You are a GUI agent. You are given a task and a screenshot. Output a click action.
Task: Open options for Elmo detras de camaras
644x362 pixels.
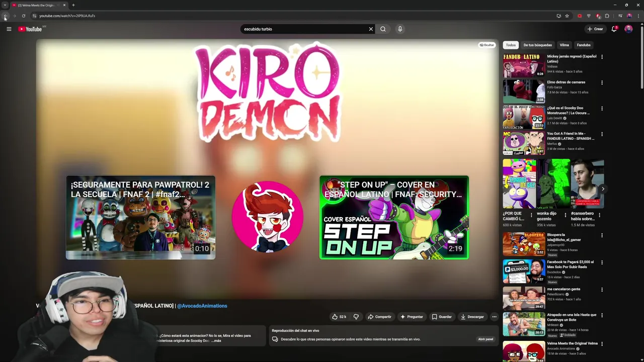pyautogui.click(x=602, y=82)
